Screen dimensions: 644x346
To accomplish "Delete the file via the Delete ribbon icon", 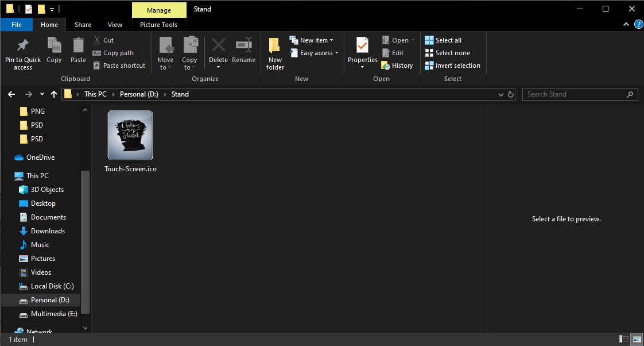I will tap(218, 52).
